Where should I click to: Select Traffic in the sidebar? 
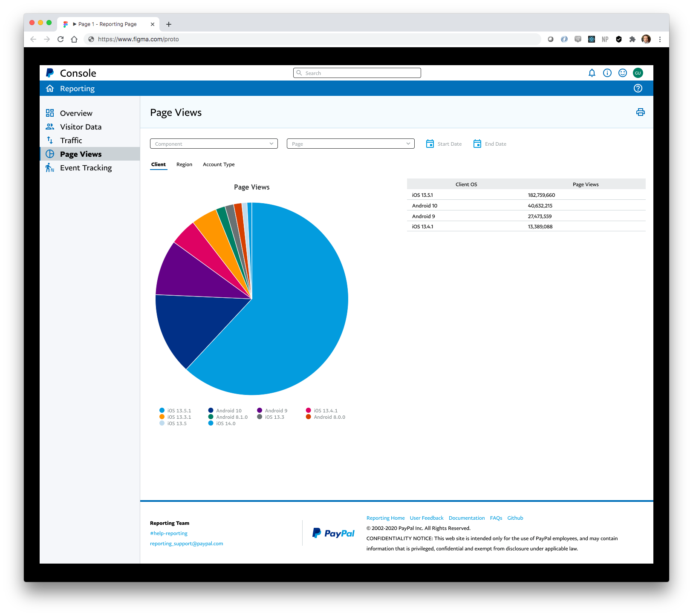click(71, 140)
